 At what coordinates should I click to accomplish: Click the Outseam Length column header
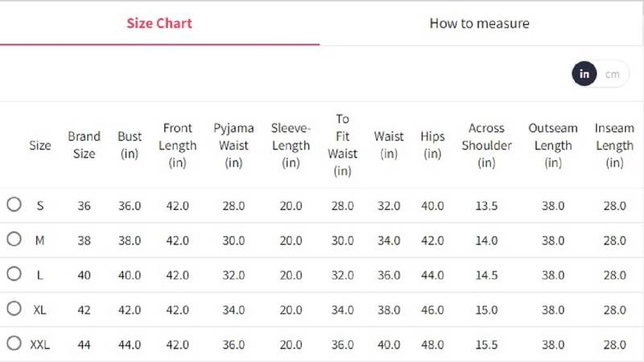[553, 145]
